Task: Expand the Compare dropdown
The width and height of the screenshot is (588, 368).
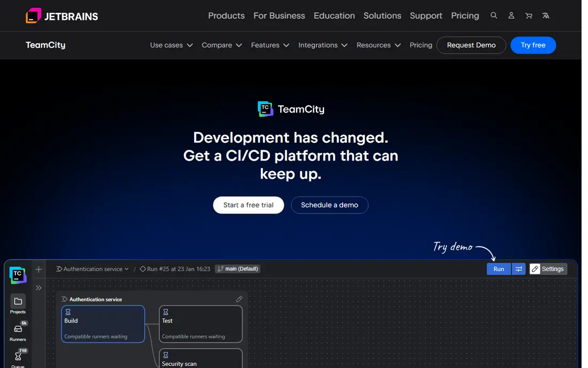Action: [222, 45]
